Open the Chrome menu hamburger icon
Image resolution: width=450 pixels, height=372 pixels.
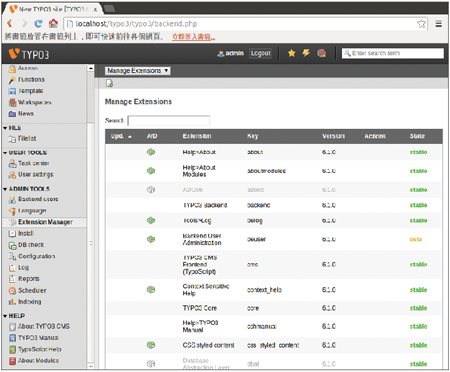[439, 23]
